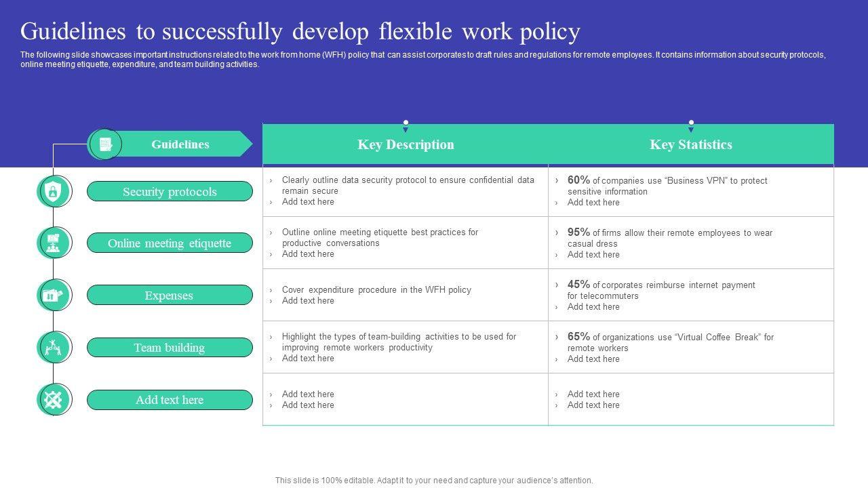Click the online meeting presentation icon
This screenshot has width=868, height=488.
coord(53,243)
